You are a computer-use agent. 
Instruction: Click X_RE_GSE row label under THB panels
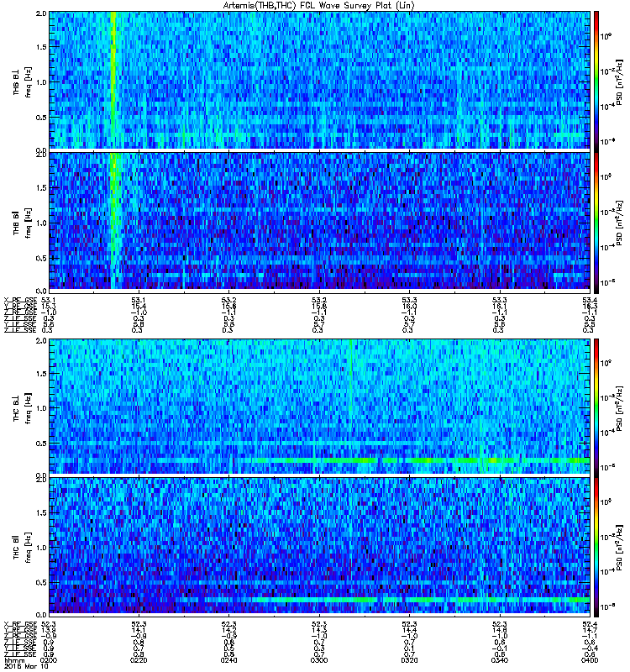click(20, 300)
